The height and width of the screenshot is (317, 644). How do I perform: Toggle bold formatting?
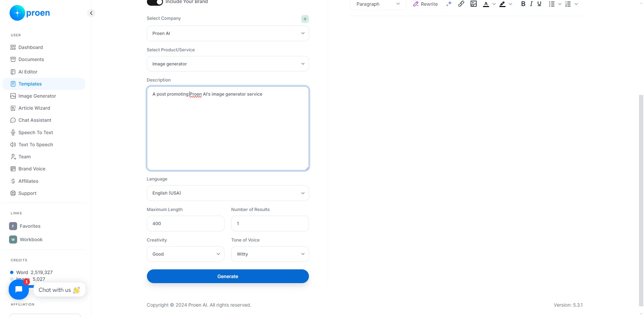(523, 4)
